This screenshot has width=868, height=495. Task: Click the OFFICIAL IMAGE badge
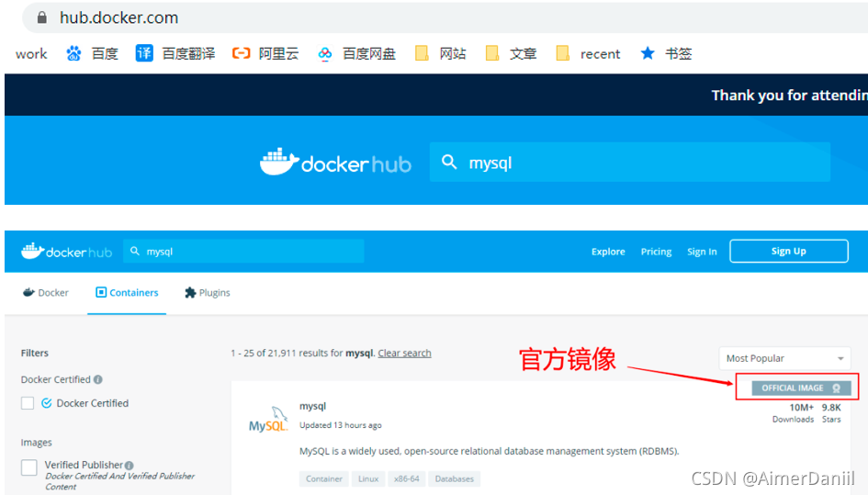point(801,388)
